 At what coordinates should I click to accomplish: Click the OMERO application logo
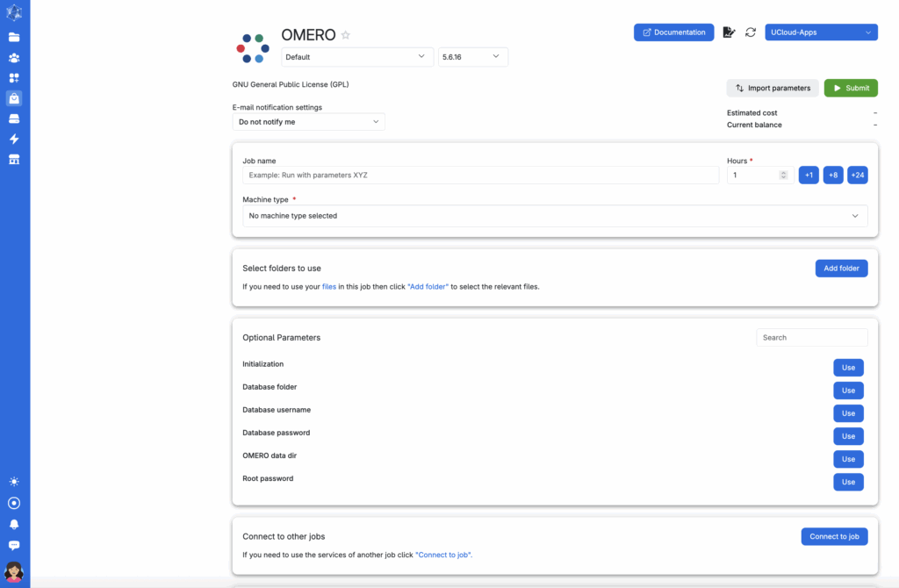pyautogui.click(x=253, y=48)
